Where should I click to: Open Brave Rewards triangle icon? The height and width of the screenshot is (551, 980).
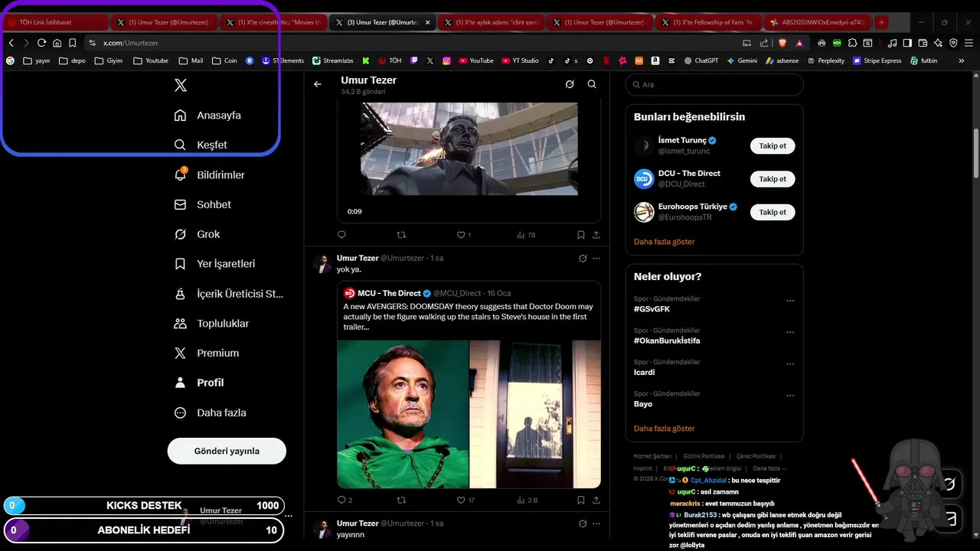click(799, 44)
